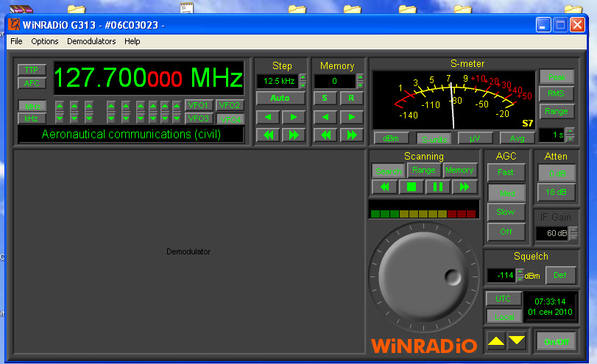
Task: Start scanning Search mode
Action: coord(388,171)
